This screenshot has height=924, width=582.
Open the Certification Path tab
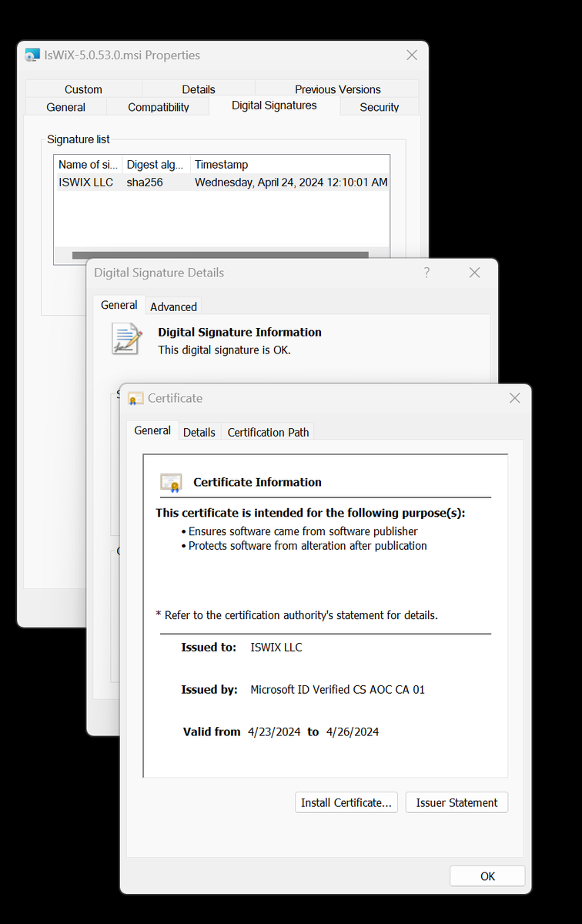(268, 432)
